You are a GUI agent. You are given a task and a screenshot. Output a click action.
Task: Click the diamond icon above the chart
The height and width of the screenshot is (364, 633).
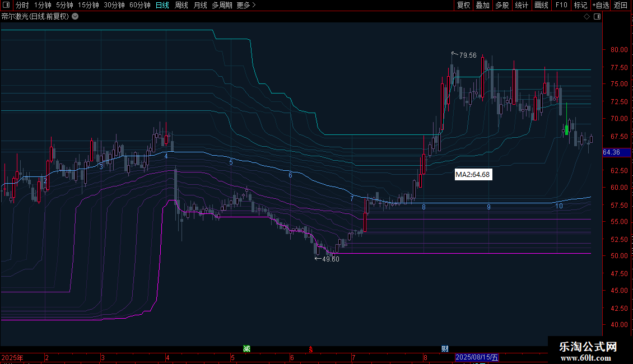click(587, 17)
